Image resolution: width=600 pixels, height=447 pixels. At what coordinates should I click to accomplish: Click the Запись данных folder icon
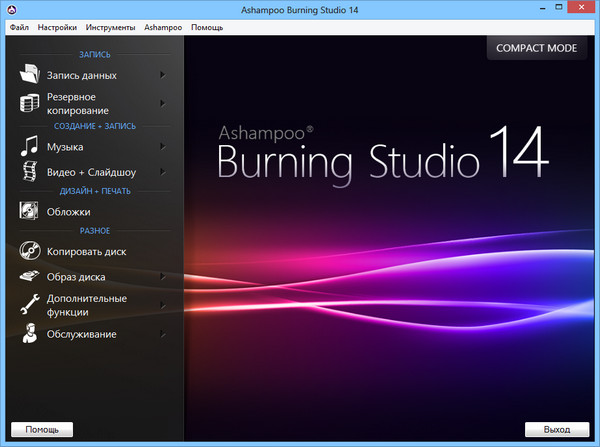pos(29,75)
